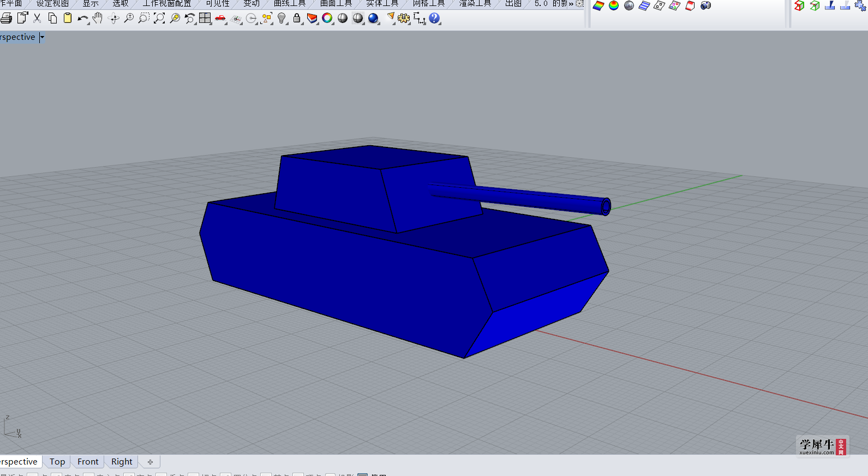Click the colored points deviation icon
The image size is (868, 476).
coord(675,5)
